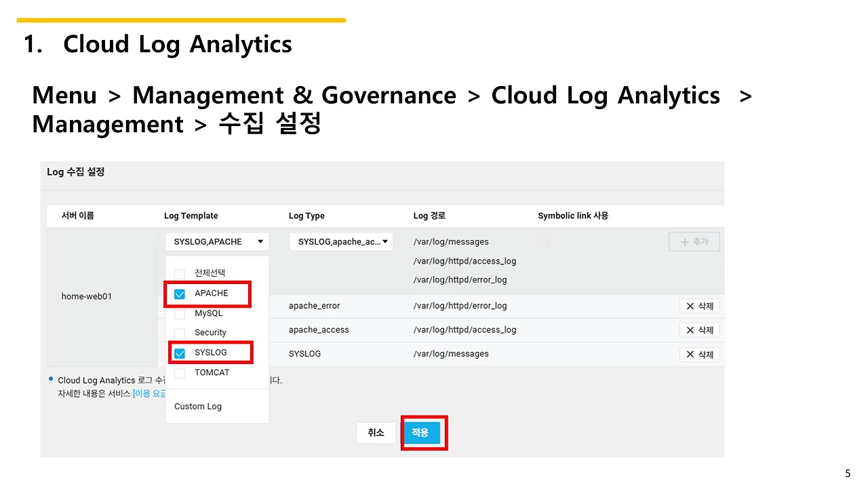Toggle the Symbolic link 사용 checkbox
The width and height of the screenshot is (868, 488).
pos(543,240)
